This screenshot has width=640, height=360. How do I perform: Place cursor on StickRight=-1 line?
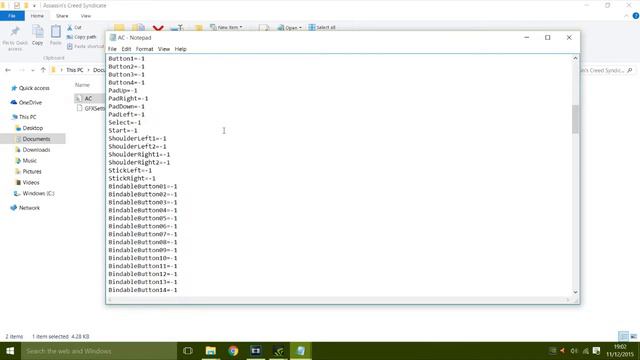(x=132, y=178)
